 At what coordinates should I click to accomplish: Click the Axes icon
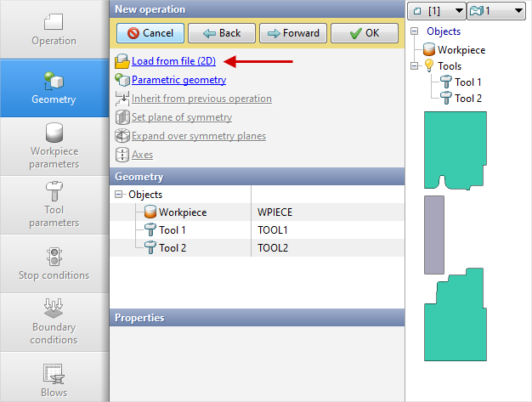click(x=122, y=155)
